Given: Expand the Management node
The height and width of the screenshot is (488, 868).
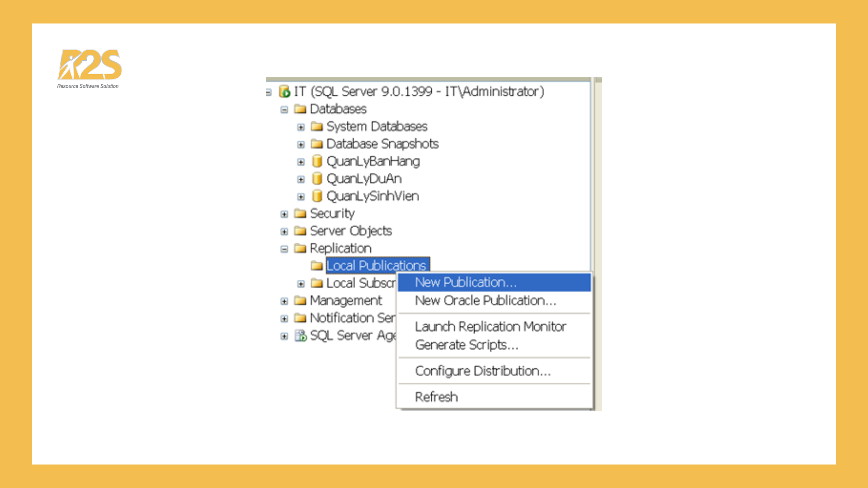Looking at the screenshot, I should pos(284,300).
